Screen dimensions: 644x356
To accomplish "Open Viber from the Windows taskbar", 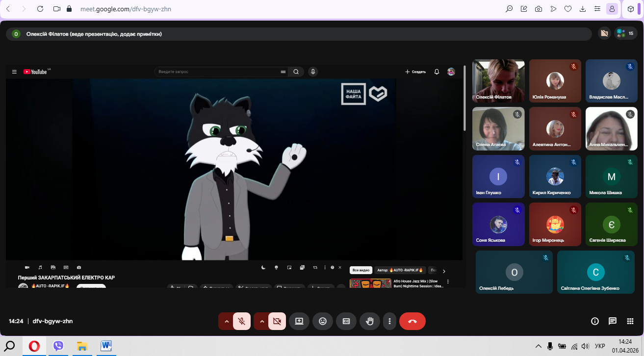I will point(58,346).
